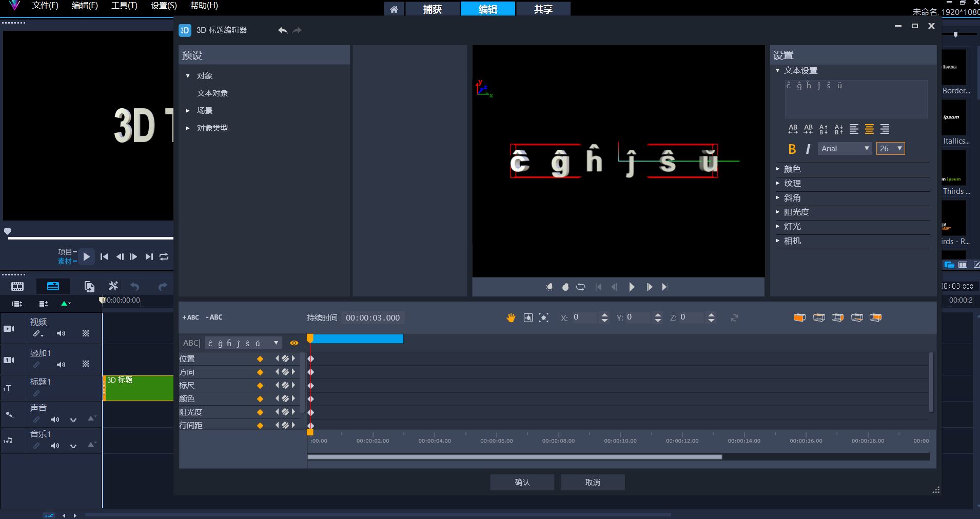Click the +ABC add text icon
The image size is (980, 519).
190,317
